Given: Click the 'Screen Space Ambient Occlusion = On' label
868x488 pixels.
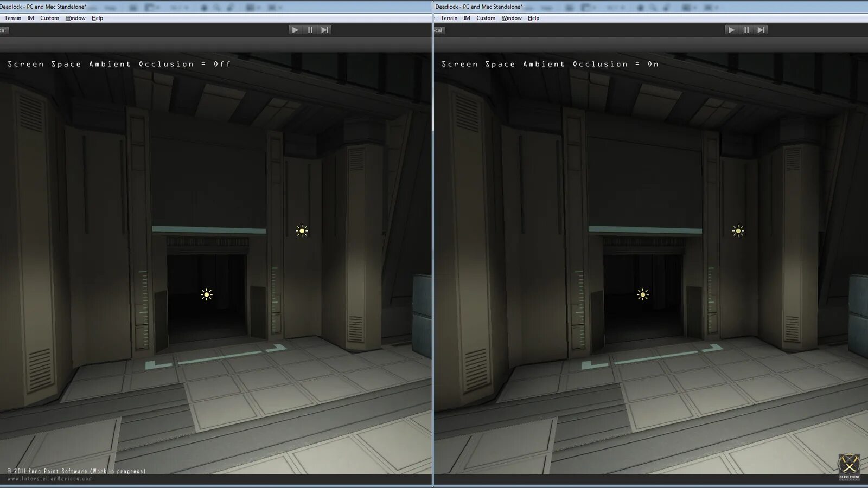Looking at the screenshot, I should [x=550, y=64].
